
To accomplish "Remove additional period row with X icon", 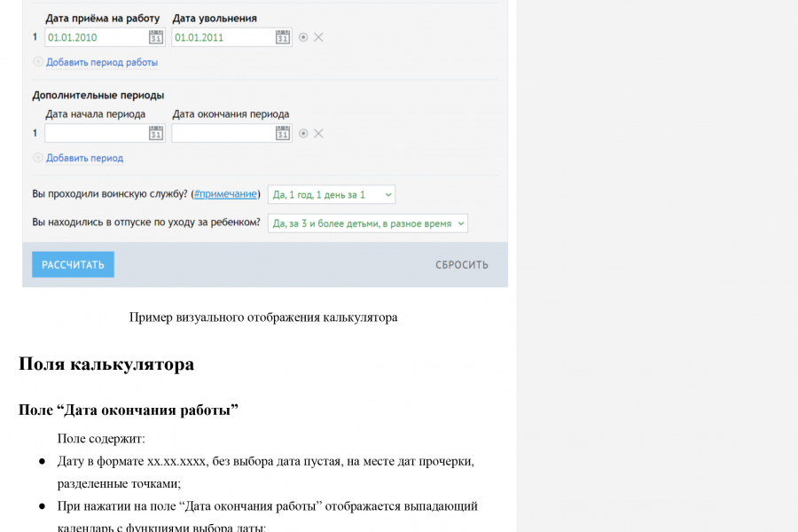I will point(318,133).
